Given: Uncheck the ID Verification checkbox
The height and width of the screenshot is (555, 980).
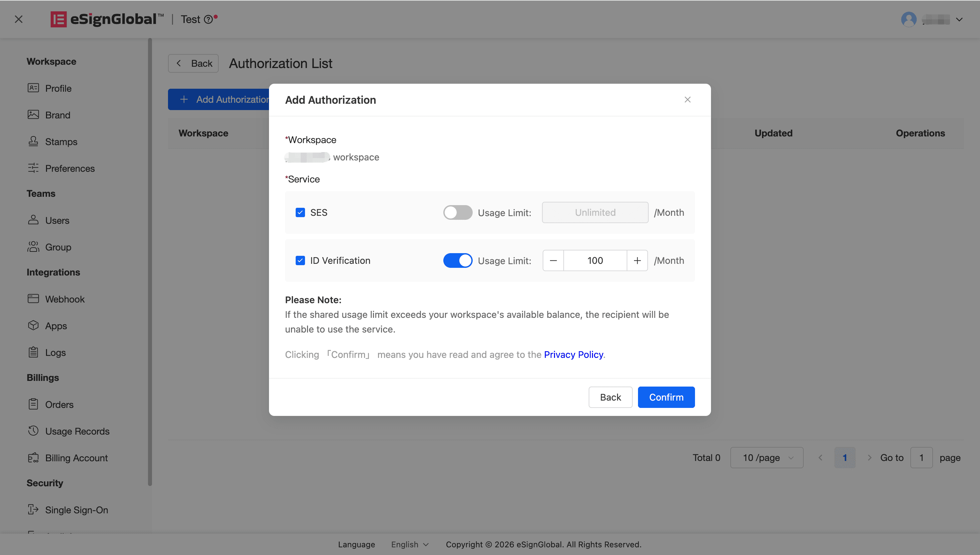Looking at the screenshot, I should point(300,260).
